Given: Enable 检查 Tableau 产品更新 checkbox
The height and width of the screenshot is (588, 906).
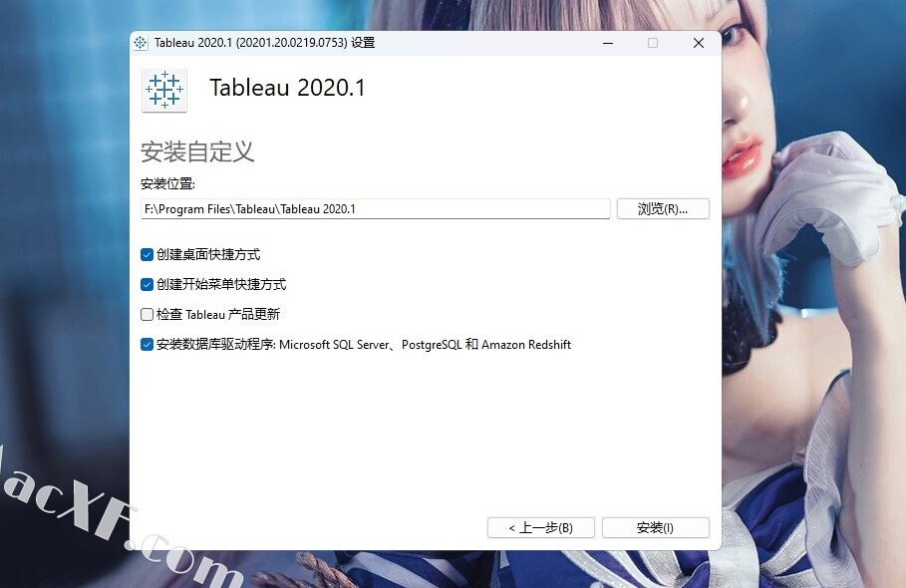Looking at the screenshot, I should 147,314.
